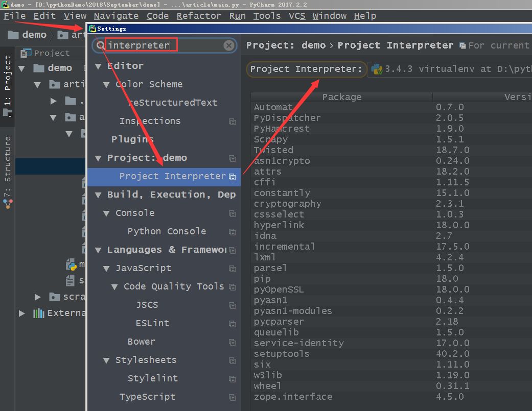Open the Run menu
This screenshot has width=532, height=411.
tap(237, 16)
